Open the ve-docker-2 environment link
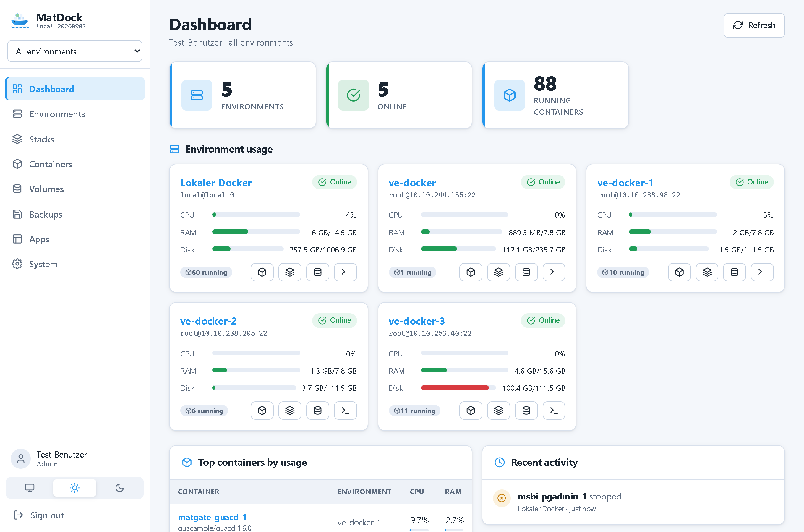This screenshot has width=804, height=532. pos(208,321)
